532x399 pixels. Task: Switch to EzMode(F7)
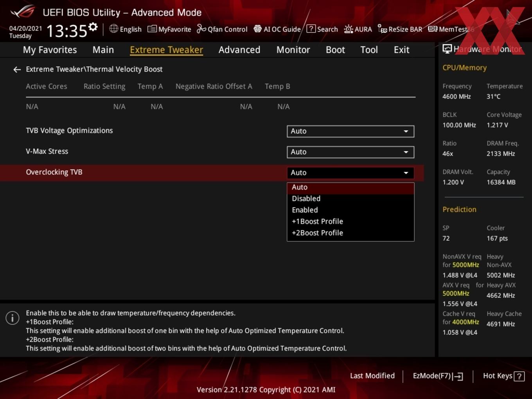(x=438, y=376)
